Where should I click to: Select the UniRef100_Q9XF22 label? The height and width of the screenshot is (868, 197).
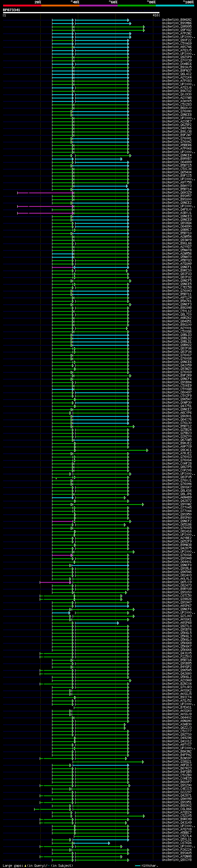pos(177,40)
